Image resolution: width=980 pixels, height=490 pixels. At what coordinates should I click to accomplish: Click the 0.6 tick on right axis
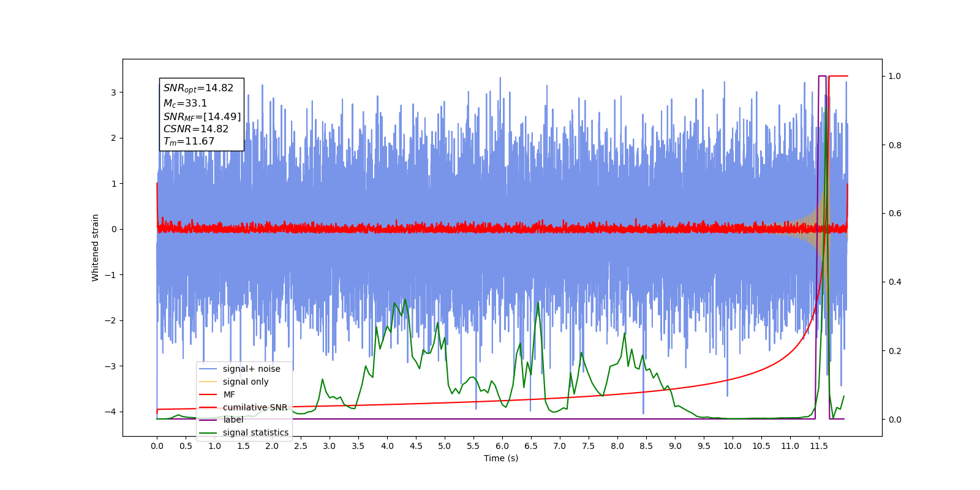click(x=895, y=214)
